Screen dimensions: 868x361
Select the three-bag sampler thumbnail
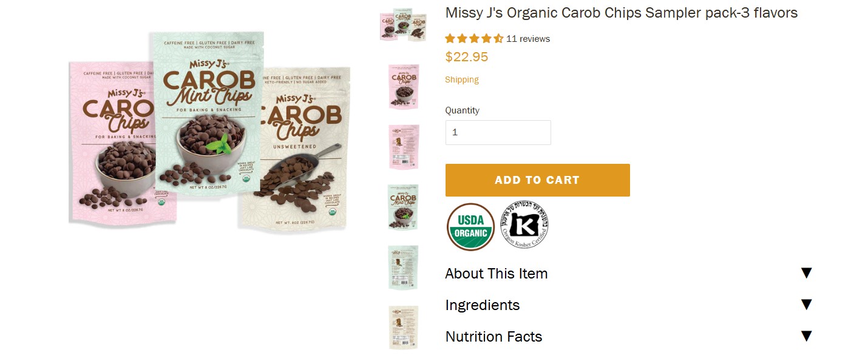click(x=404, y=25)
